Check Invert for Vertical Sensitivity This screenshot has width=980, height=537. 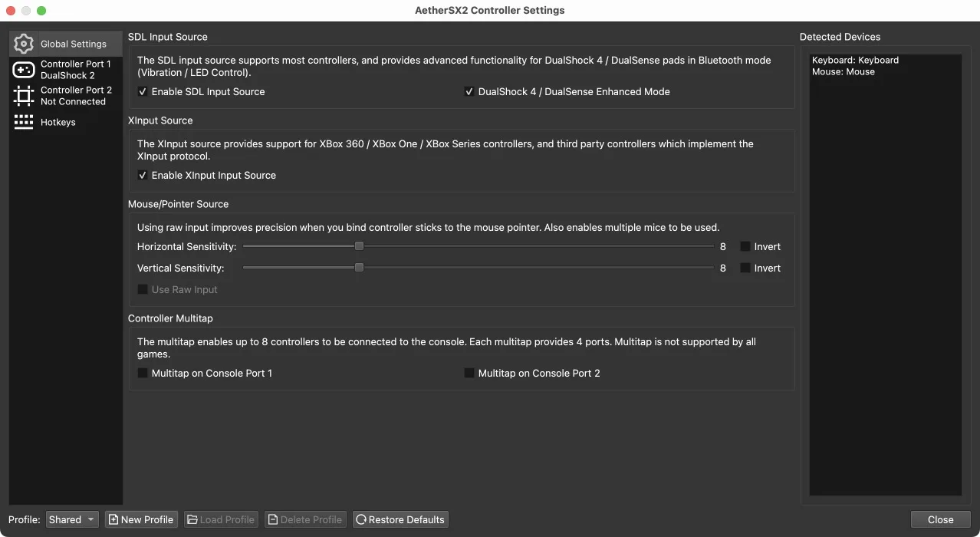(x=745, y=268)
